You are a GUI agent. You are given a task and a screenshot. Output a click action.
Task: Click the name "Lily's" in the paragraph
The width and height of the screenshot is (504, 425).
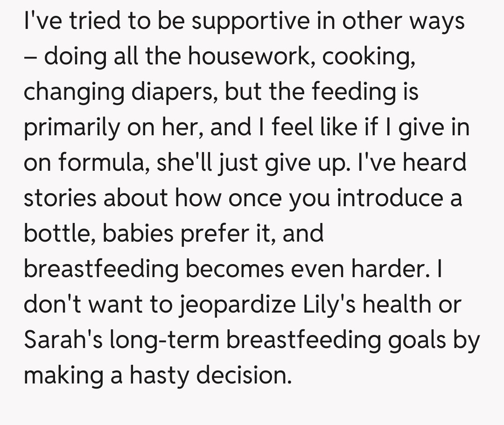pos(326,305)
